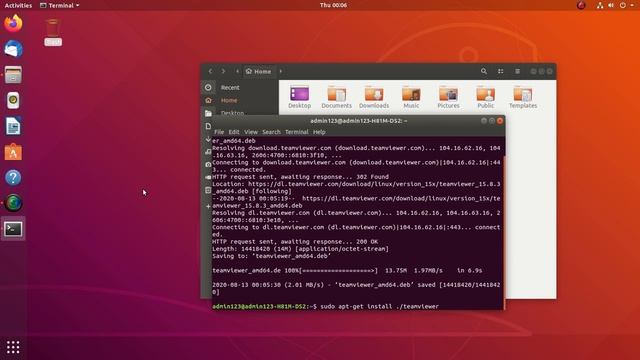The height and width of the screenshot is (360, 640).
Task: Select the Pictures folder in Files
Action: click(448, 97)
